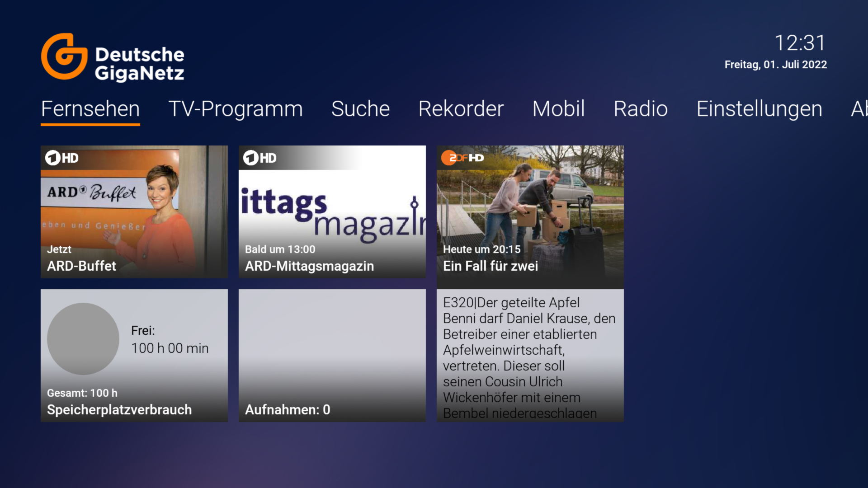Open the TV-Programm section
The image size is (868, 488).
235,108
